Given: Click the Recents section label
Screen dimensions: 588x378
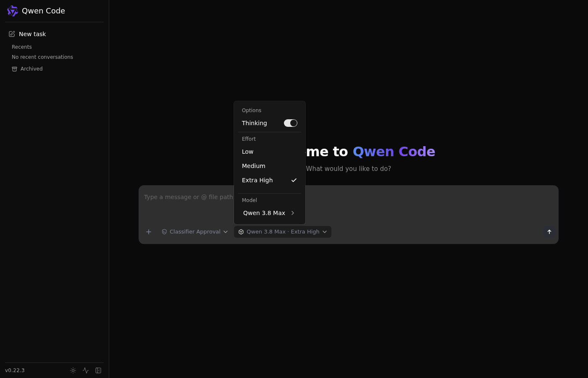Looking at the screenshot, I should coord(22,47).
